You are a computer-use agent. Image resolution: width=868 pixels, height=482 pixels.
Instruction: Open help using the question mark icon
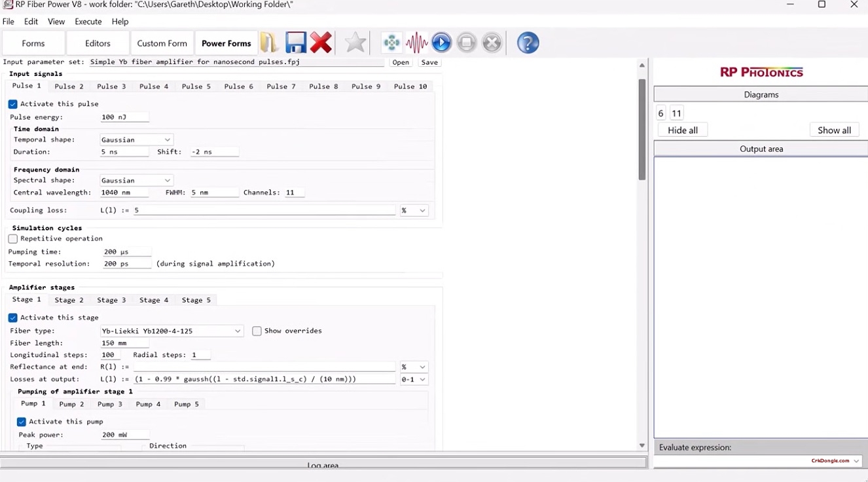pos(528,42)
